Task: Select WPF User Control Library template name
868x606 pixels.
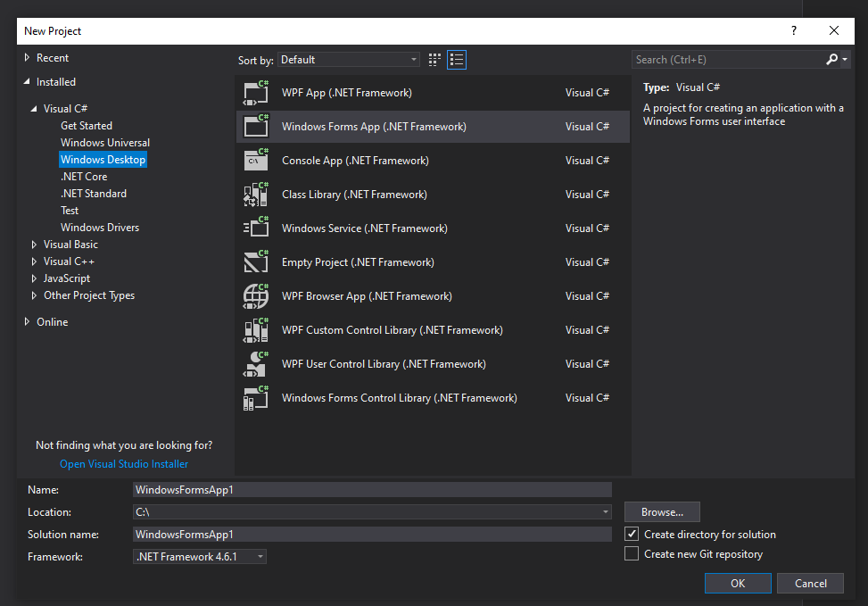Action: coord(384,364)
